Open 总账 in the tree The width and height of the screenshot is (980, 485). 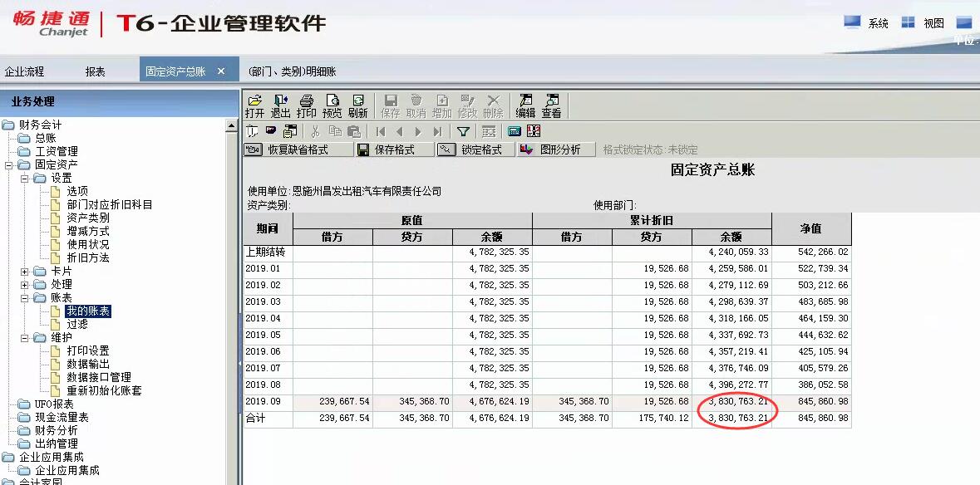[x=46, y=138]
